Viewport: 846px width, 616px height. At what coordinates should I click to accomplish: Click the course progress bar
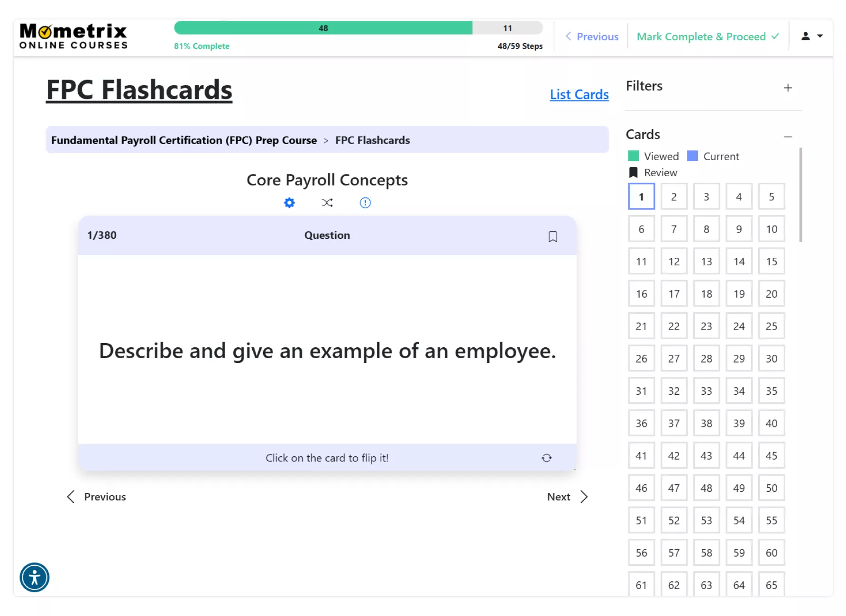(358, 28)
